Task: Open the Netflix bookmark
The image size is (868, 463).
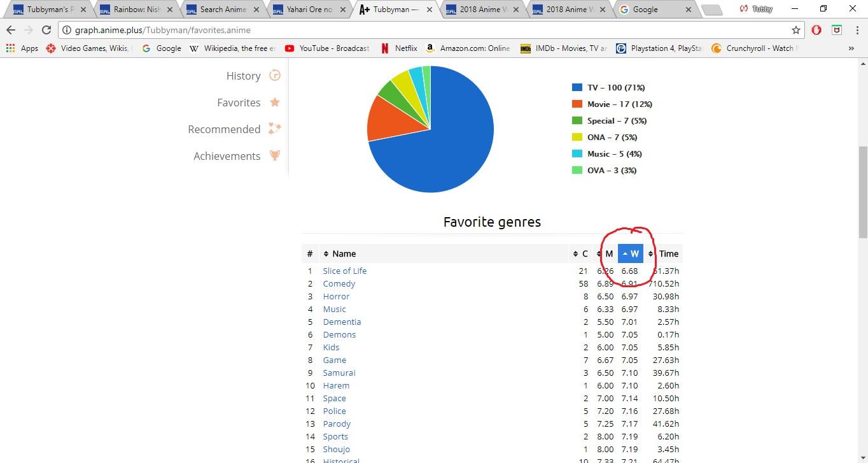Action: point(399,48)
